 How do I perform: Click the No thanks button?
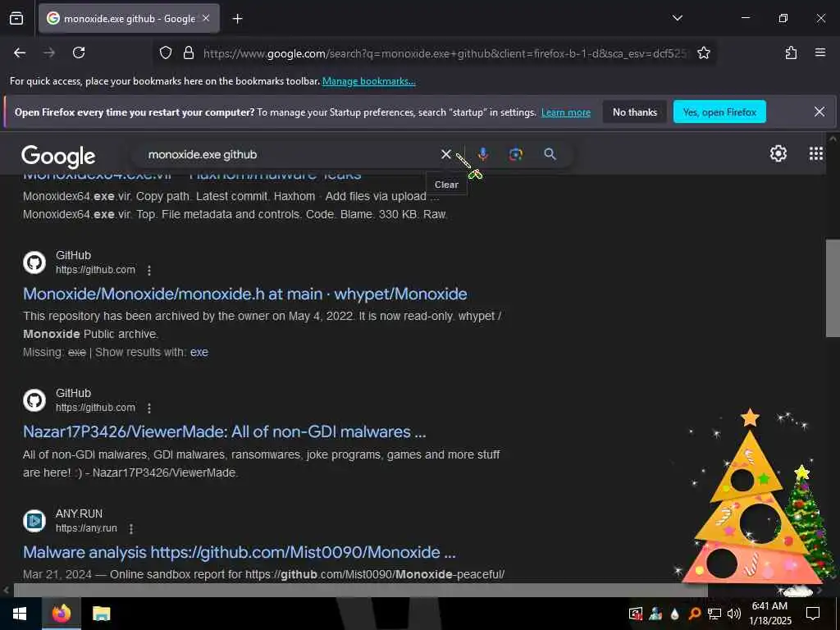[635, 112]
